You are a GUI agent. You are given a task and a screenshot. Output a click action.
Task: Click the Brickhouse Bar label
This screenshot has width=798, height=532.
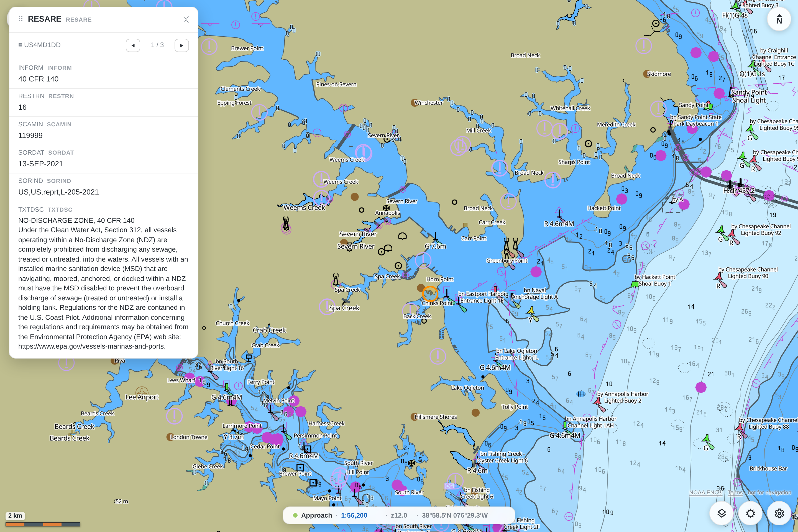[768, 469]
